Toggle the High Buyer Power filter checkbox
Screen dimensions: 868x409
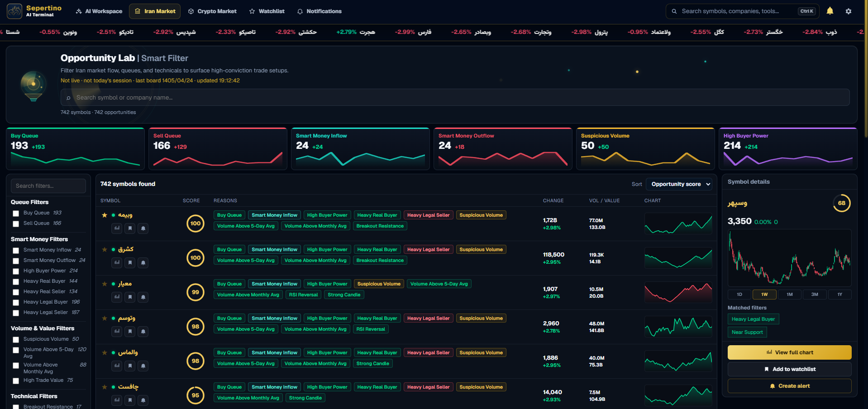(x=16, y=271)
